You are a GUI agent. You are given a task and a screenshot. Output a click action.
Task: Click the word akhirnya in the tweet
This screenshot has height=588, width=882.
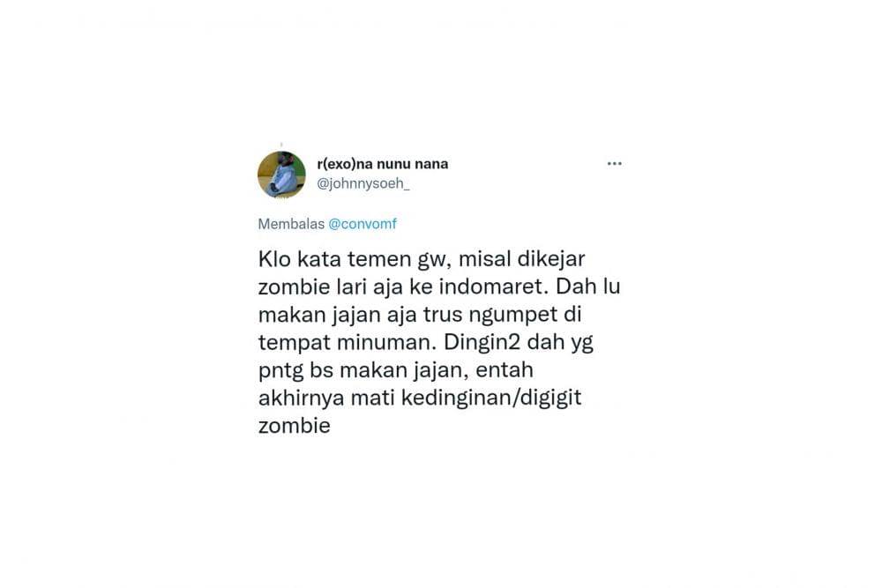[301, 398]
